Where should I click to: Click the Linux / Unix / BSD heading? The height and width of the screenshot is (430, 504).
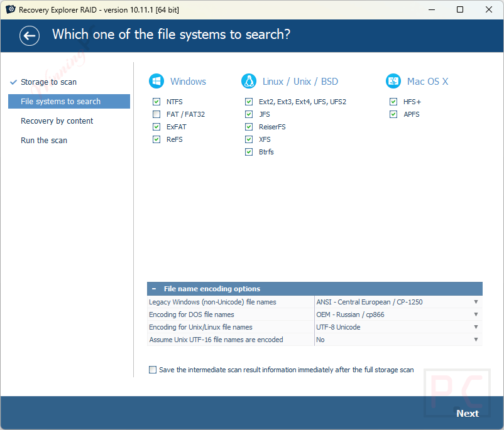coord(300,81)
